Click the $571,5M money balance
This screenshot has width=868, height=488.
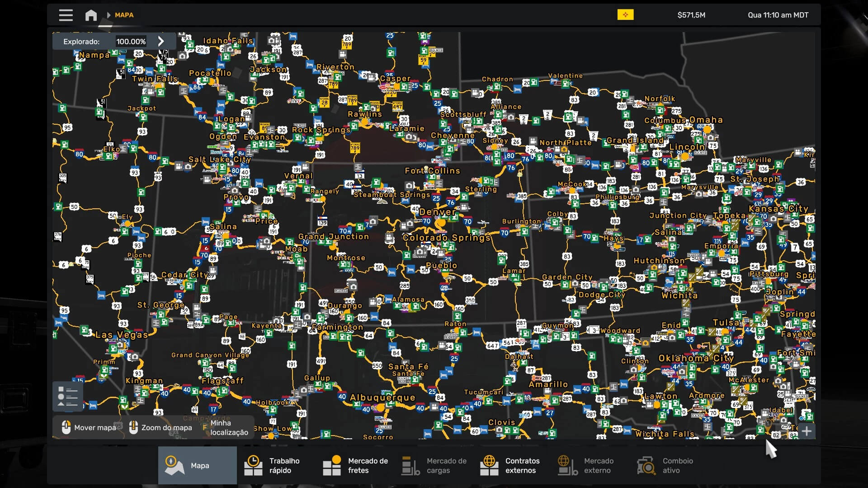691,15
